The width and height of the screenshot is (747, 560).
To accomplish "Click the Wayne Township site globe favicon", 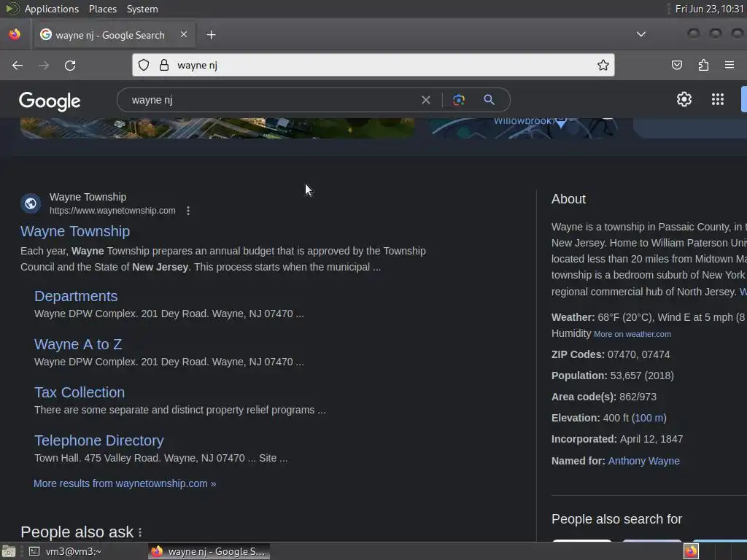I will click(x=31, y=204).
